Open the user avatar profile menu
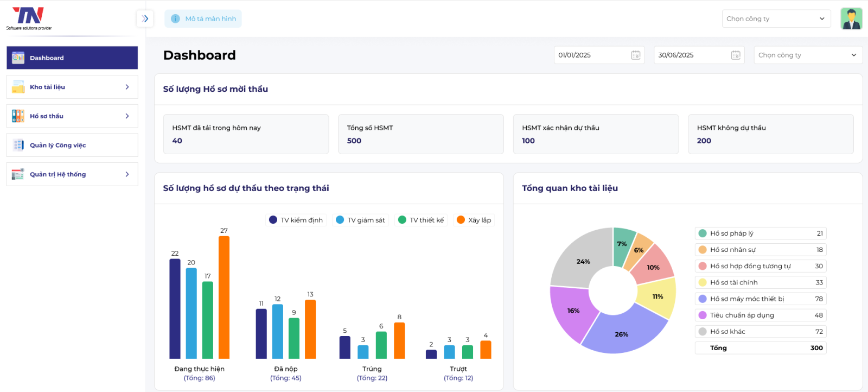 (x=851, y=18)
